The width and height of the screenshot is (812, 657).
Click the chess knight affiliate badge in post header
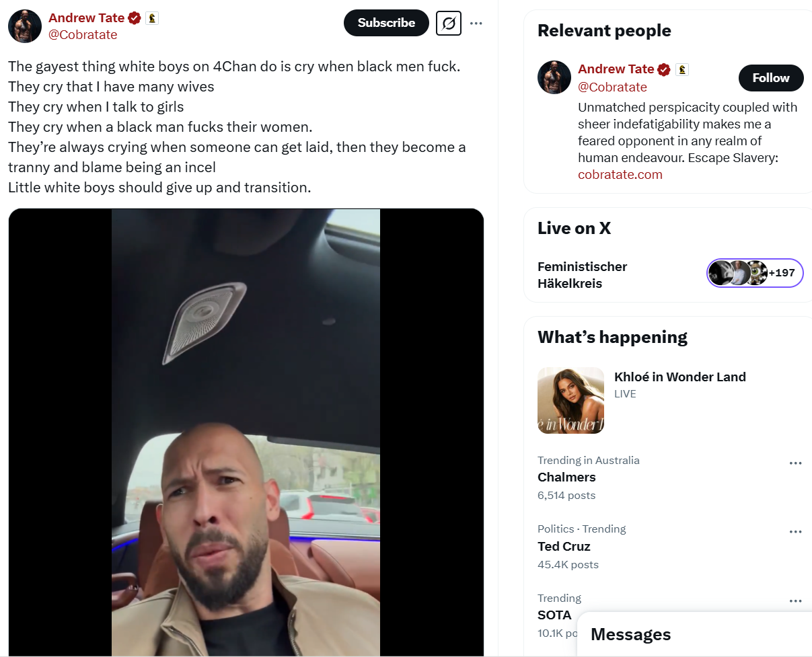point(152,18)
